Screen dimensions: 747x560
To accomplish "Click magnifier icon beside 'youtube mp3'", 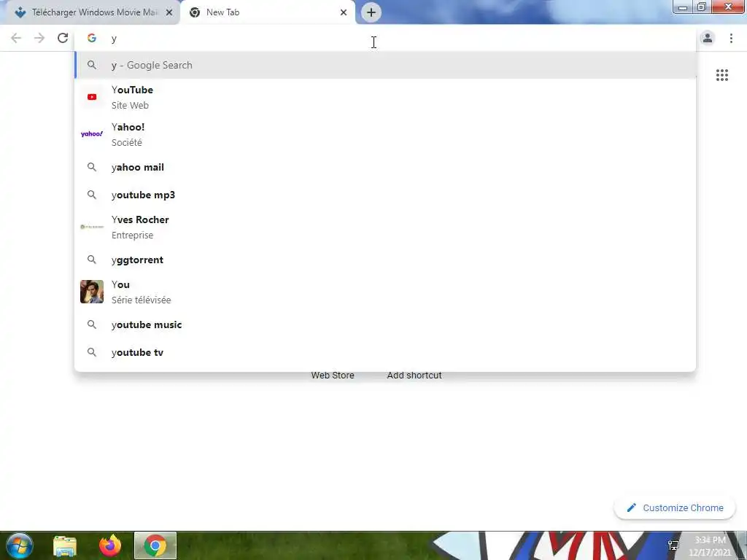I will coord(91,195).
